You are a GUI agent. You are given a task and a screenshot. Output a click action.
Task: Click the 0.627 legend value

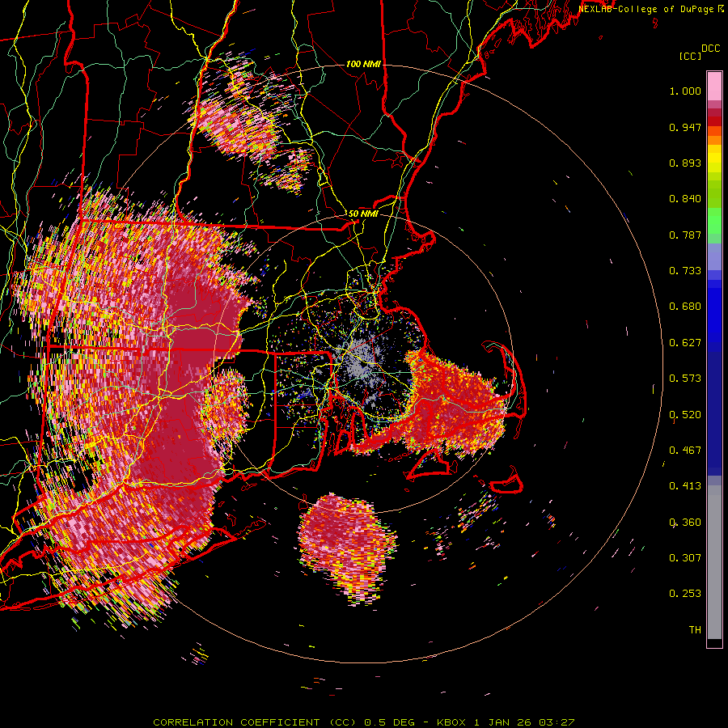click(685, 343)
